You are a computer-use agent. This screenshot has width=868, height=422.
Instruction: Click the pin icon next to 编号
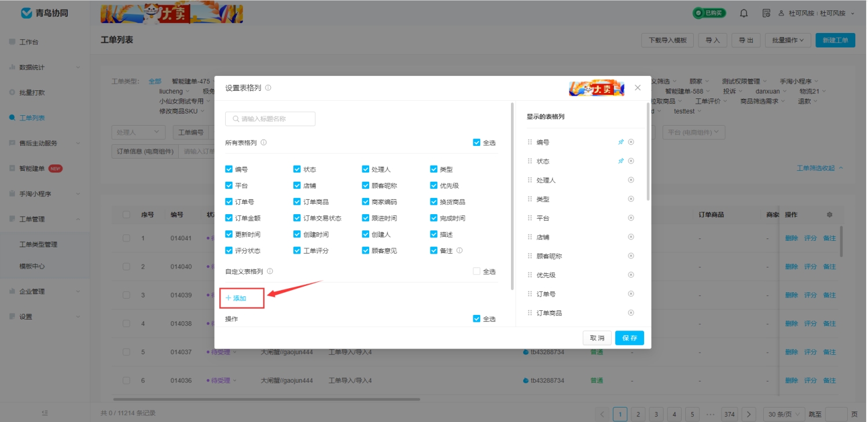pos(621,142)
